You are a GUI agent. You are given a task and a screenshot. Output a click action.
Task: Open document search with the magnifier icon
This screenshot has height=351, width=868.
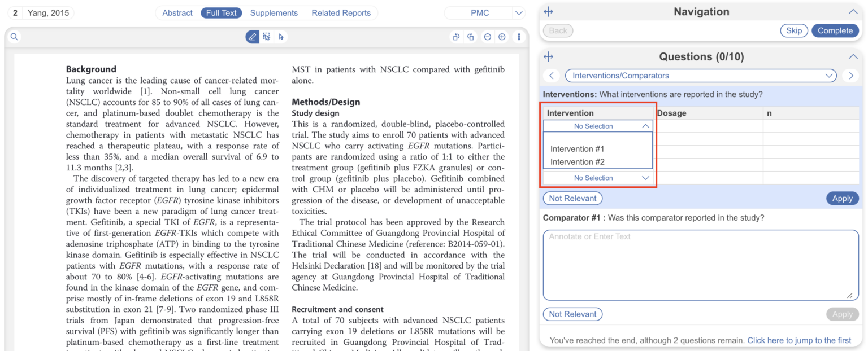click(14, 36)
